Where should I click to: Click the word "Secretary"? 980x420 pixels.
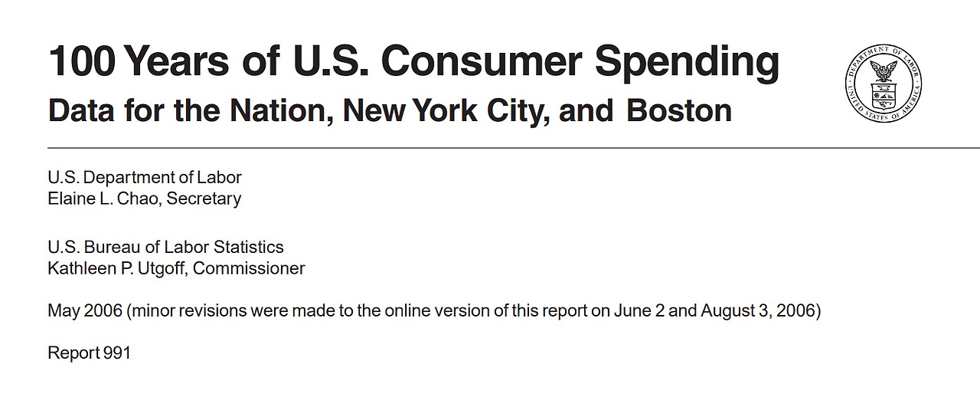[x=204, y=199]
